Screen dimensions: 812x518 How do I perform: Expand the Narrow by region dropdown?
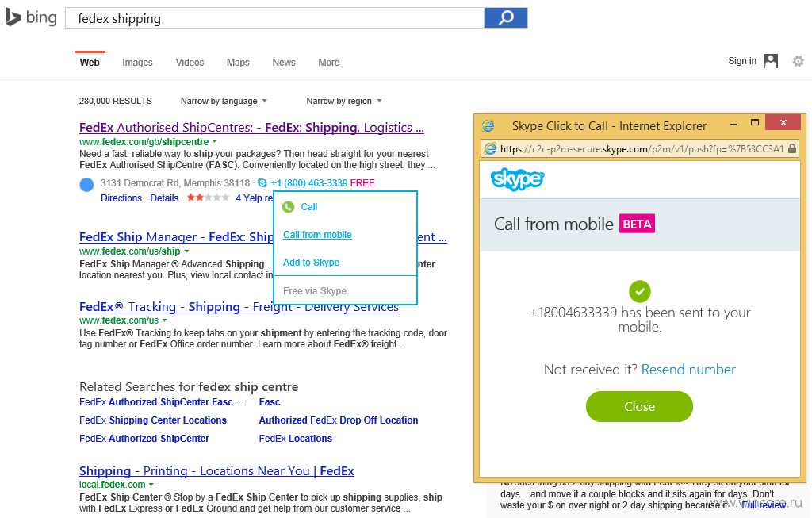pos(344,101)
